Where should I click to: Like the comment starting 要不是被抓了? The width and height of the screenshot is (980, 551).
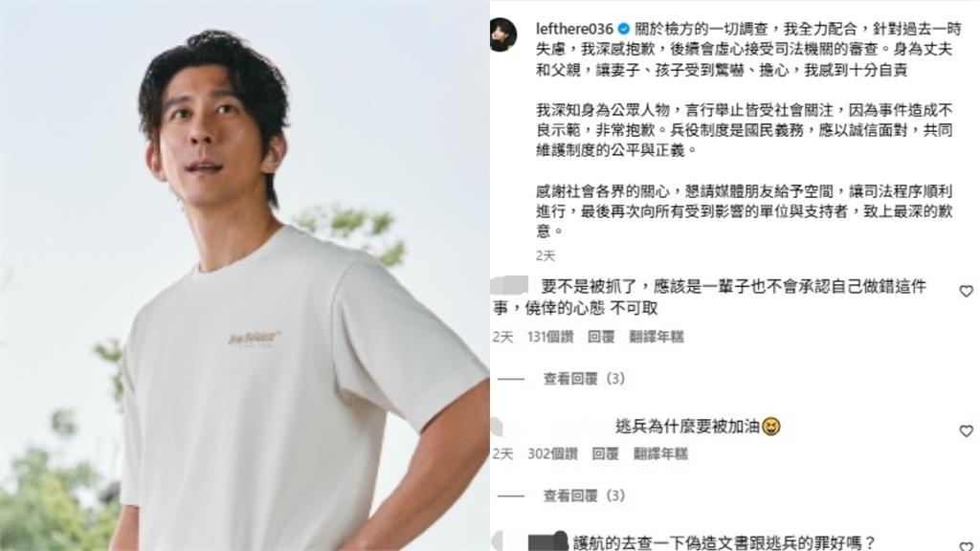pos(967,291)
